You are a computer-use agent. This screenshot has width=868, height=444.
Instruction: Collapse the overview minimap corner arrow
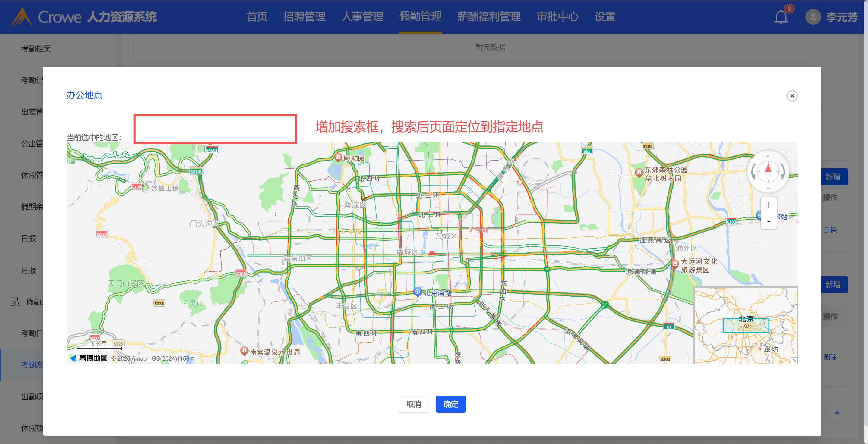[794, 361]
